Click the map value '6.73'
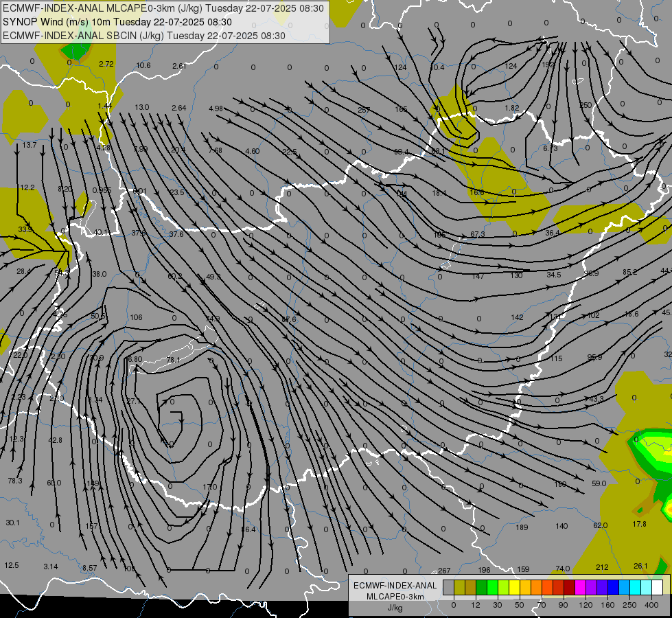Viewport: 672px width, 618px height. pyautogui.click(x=551, y=148)
